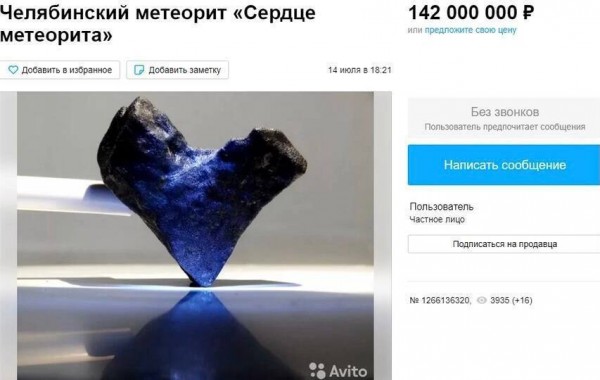600x380 pixels.
Task: Click the Без звонков info box
Action: 504,118
